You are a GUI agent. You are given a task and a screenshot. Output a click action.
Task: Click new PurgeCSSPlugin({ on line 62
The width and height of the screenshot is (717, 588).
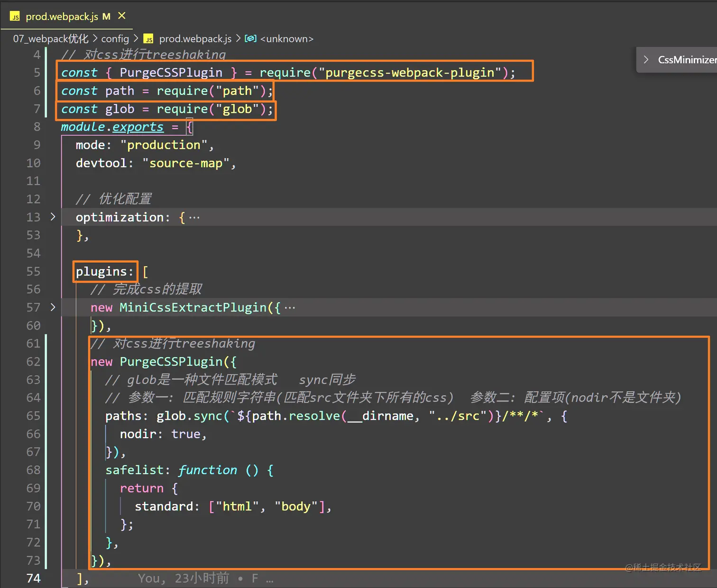164,362
